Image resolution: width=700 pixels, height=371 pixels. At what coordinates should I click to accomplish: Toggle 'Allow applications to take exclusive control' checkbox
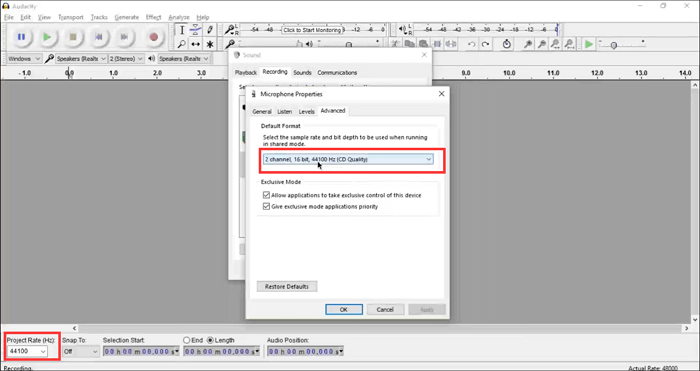tap(267, 195)
